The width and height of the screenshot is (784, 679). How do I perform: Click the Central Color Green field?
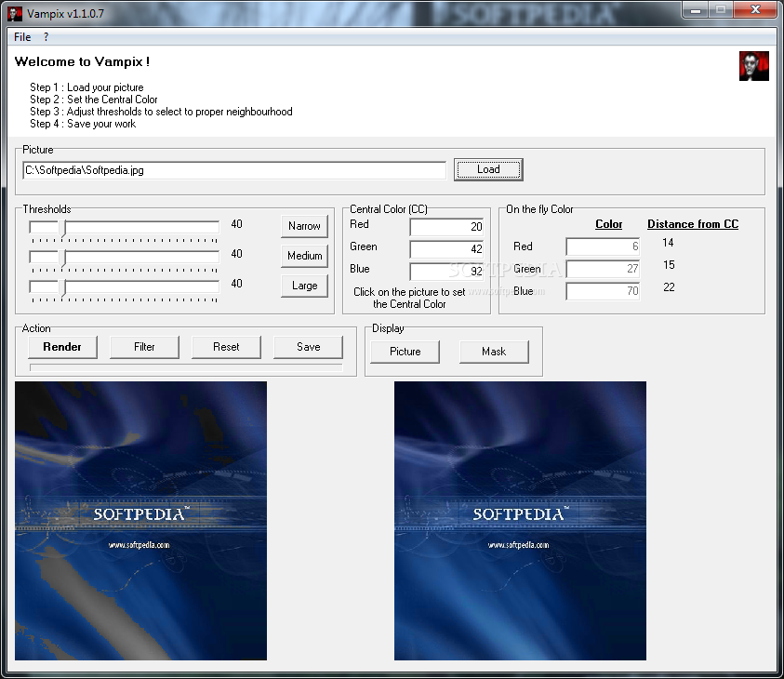(x=446, y=249)
